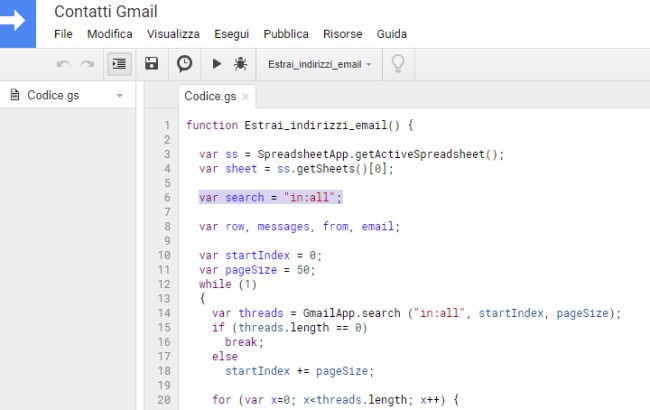Open the Modifica menu

(x=110, y=34)
